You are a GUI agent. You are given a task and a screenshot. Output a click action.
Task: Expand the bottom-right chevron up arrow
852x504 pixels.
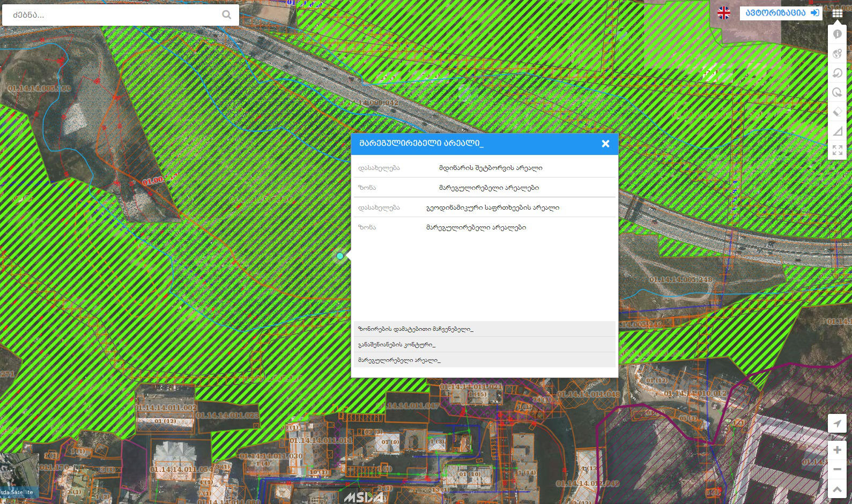point(837,489)
